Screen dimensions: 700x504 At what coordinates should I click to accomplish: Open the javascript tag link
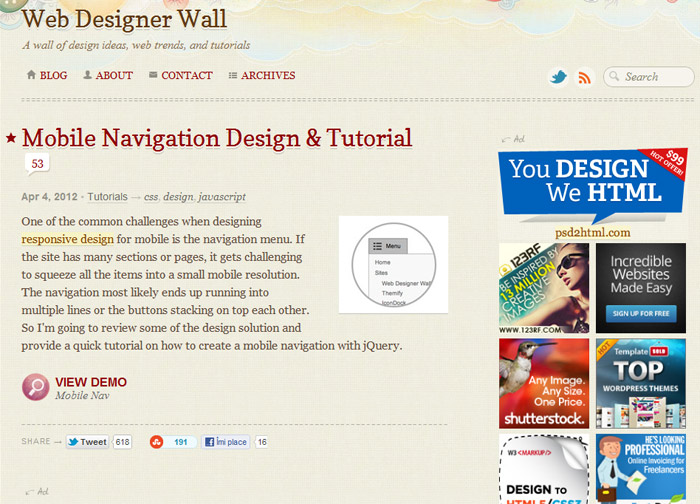click(x=222, y=197)
